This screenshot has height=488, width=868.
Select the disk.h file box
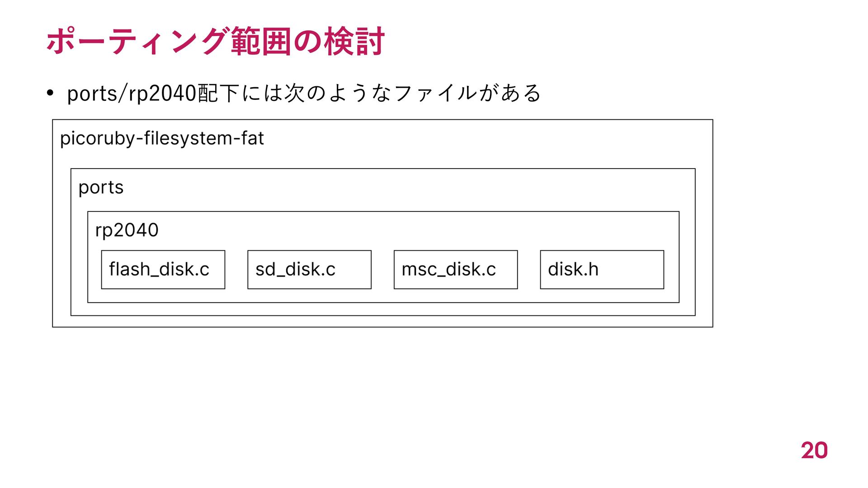click(x=602, y=270)
